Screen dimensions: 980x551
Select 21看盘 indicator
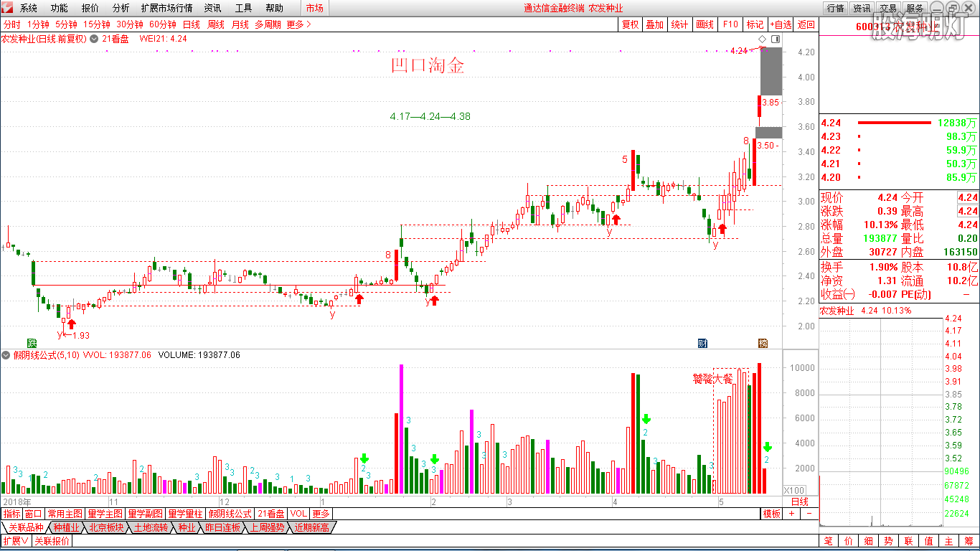click(x=272, y=514)
